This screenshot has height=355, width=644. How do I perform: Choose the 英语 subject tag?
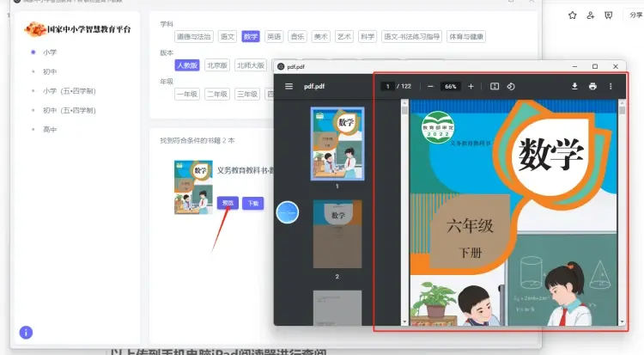(x=274, y=37)
